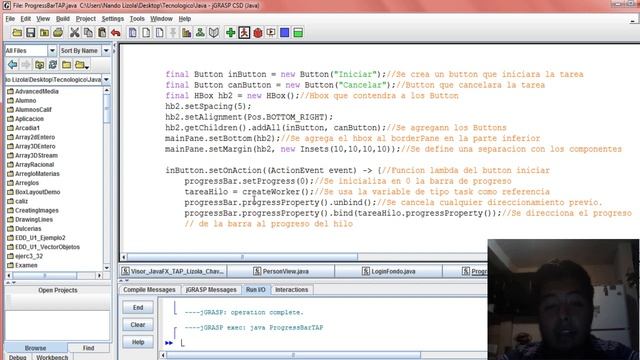The image size is (640, 360).
Task: Switch to the Interactions tab
Action: 291,290
